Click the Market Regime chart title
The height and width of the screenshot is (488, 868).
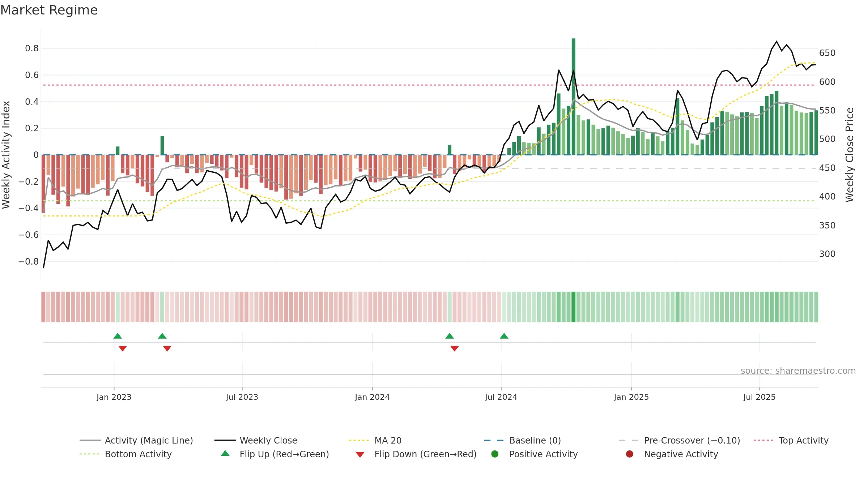pos(49,10)
